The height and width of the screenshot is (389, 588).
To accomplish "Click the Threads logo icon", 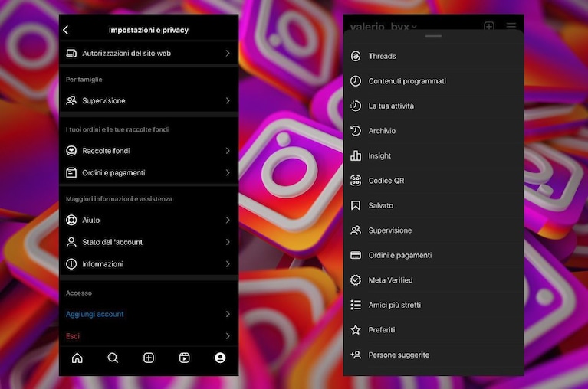I will pos(356,56).
